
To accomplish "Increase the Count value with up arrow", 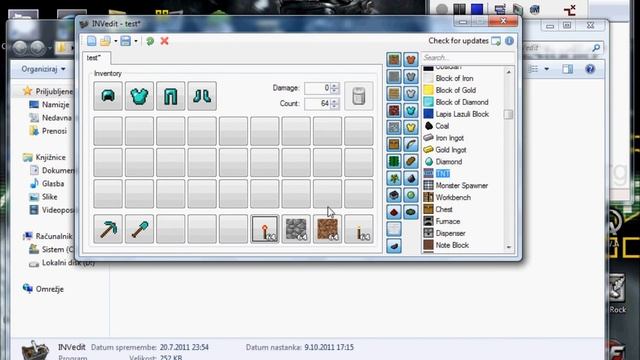I will pos(335,101).
